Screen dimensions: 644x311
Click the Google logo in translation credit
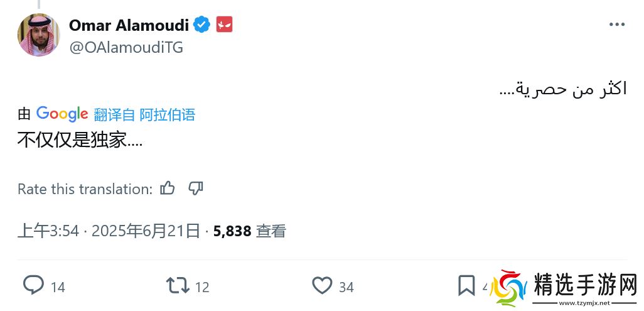pyautogui.click(x=62, y=114)
